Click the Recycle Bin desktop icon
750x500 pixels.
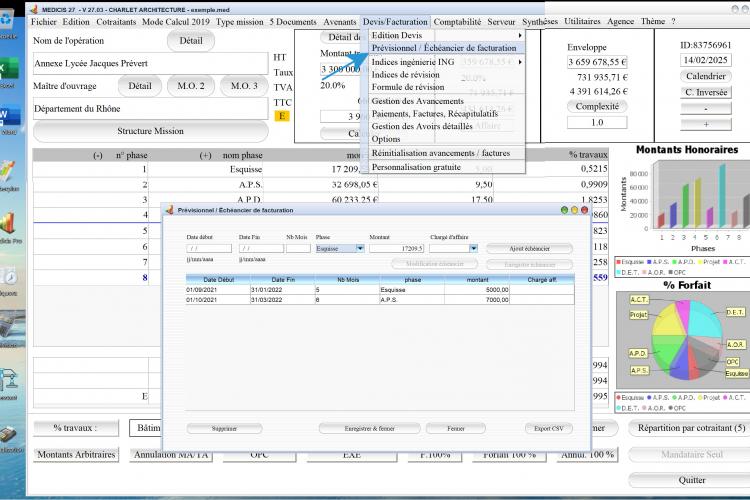(7, 20)
